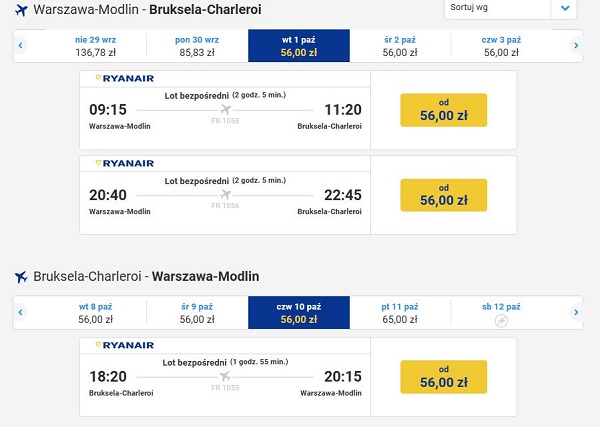600x427 pixels.
Task: Show earlier outbound dates with left arrow
Action: (x=20, y=46)
